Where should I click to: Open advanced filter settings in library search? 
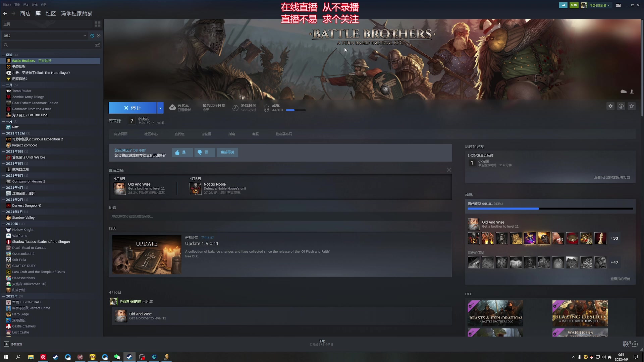(98, 45)
